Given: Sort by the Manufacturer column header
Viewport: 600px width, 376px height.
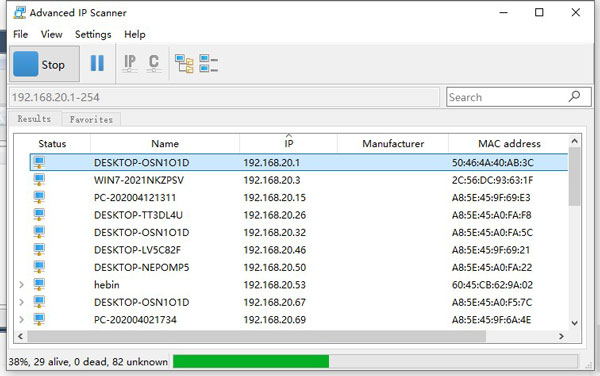Looking at the screenshot, I should (393, 144).
